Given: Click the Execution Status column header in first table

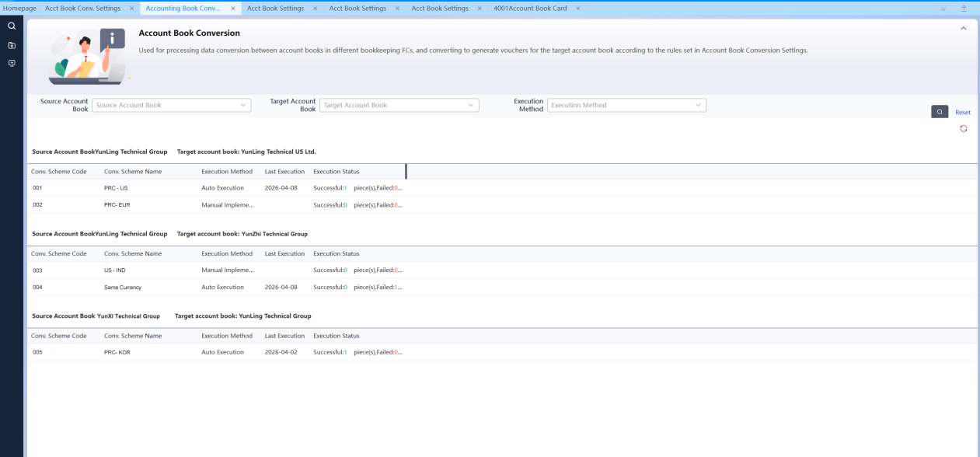Looking at the screenshot, I should pyautogui.click(x=336, y=172).
